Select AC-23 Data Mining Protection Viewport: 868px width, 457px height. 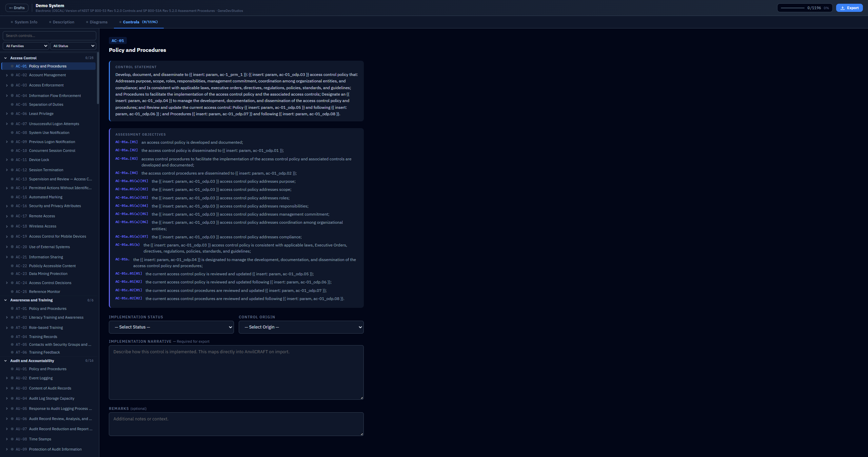click(49, 274)
